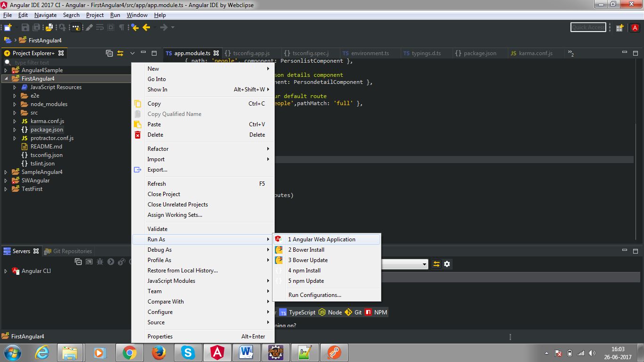Open the terminal settings gear icon
644x362 pixels.
point(447,264)
